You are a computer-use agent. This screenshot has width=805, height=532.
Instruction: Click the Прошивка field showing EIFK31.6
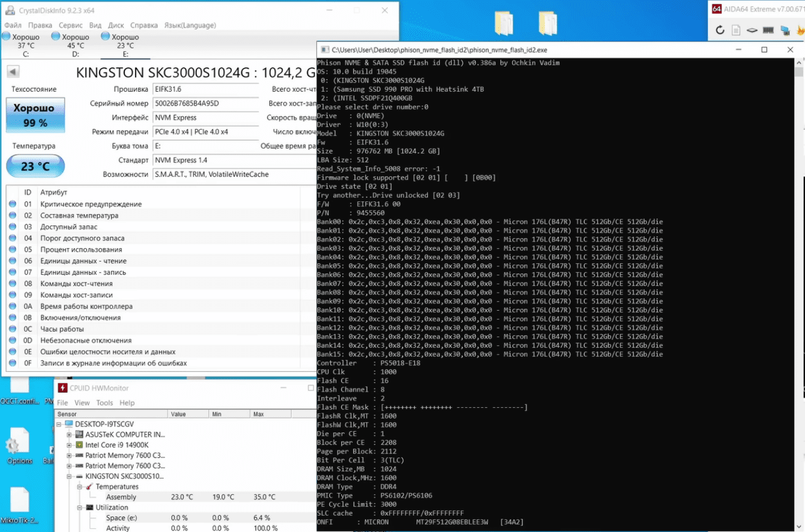coord(205,89)
